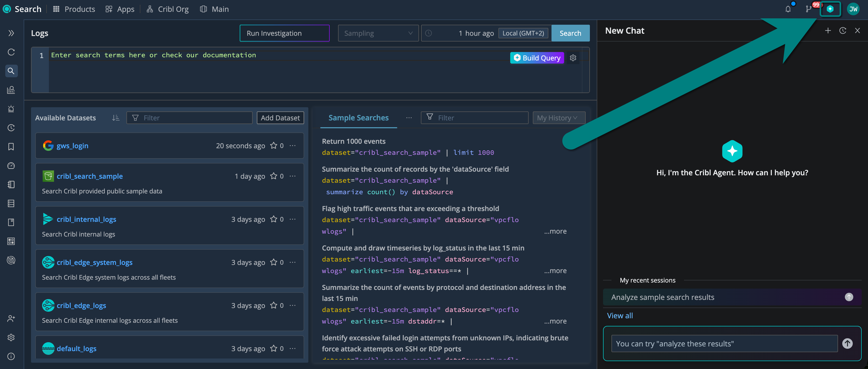Open the target radar sidebar icon

pyautogui.click(x=11, y=260)
